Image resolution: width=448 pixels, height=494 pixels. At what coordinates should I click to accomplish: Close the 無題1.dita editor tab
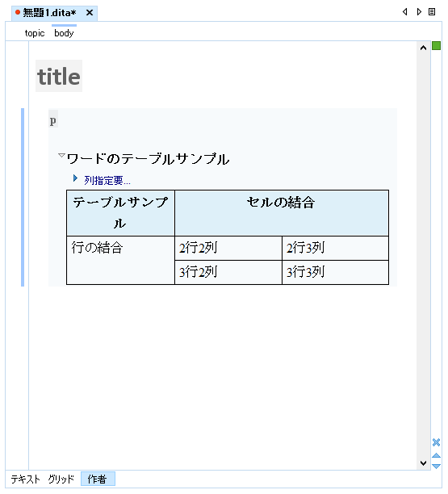click(90, 13)
